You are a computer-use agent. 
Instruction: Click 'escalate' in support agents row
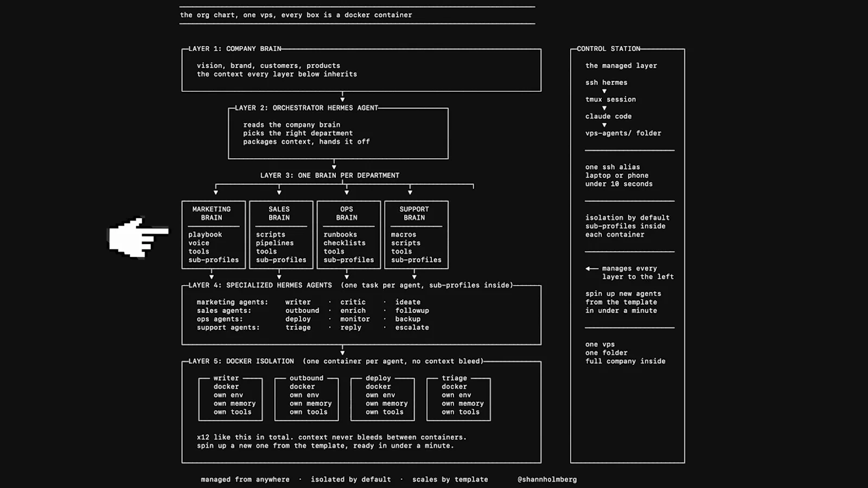click(x=412, y=328)
